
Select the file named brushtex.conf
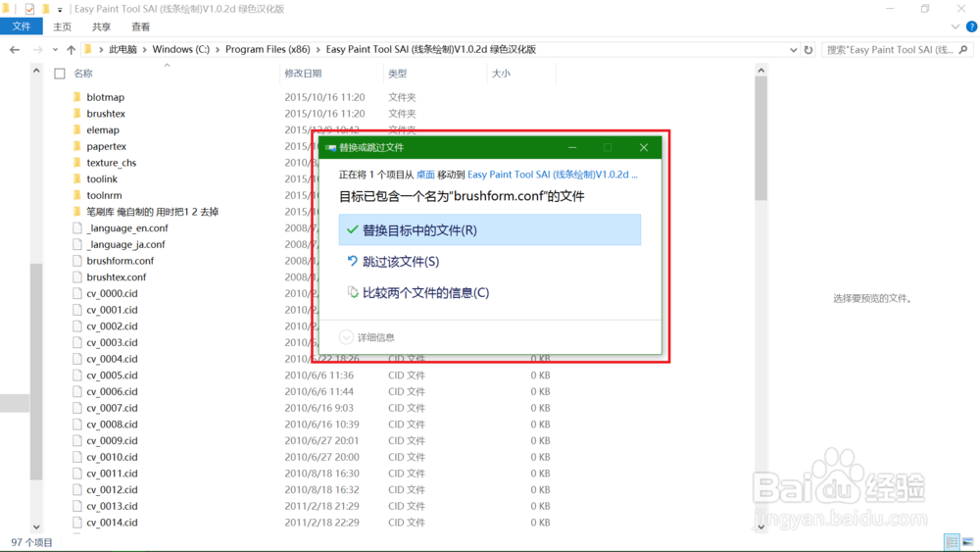pyautogui.click(x=117, y=276)
